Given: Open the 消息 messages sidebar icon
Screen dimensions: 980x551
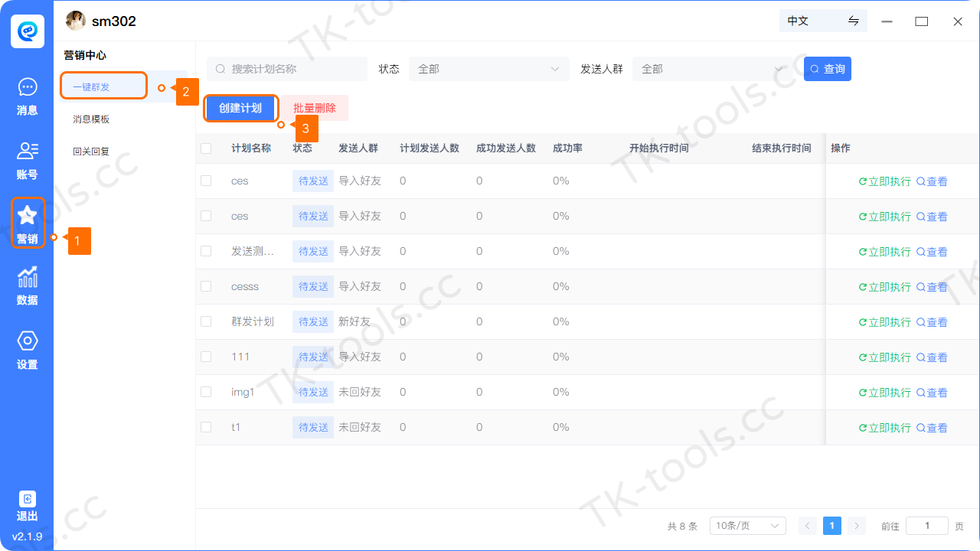Looking at the screenshot, I should pos(27,87).
